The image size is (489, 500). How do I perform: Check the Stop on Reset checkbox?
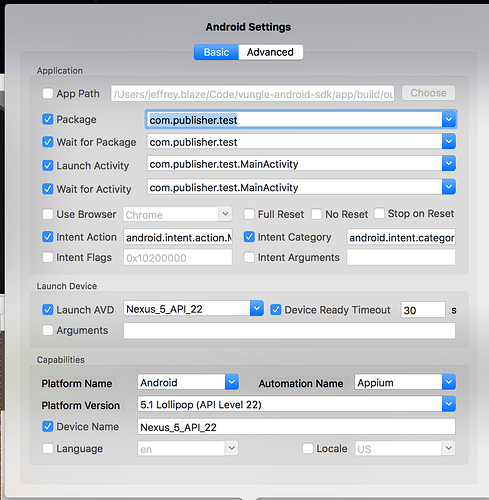pos(379,213)
